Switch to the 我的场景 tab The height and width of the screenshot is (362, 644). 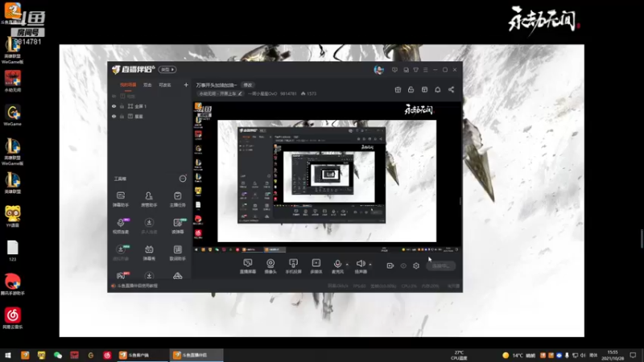point(128,85)
